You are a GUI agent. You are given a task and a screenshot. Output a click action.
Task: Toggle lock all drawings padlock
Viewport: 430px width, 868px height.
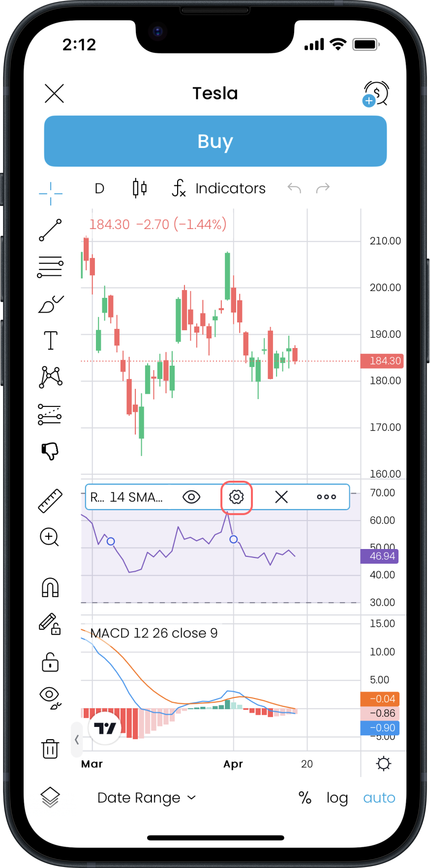(50, 662)
